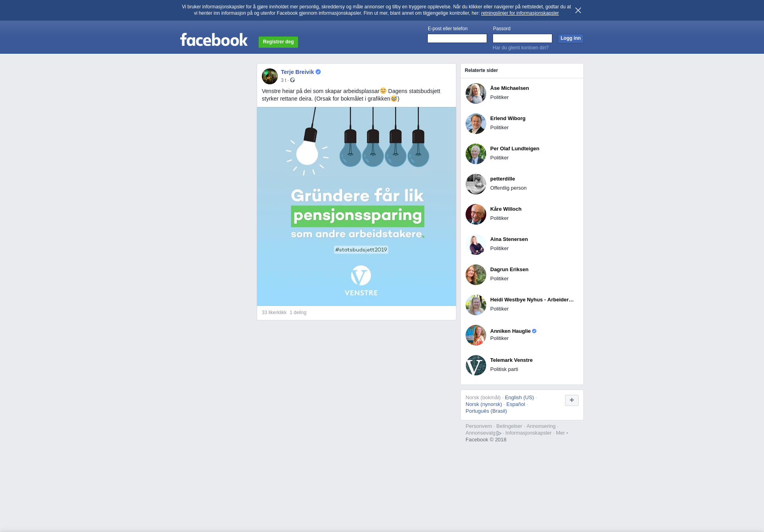The height and width of the screenshot is (532, 764).
Task: Open the Telemark Venstre page name
Action: coord(511,360)
